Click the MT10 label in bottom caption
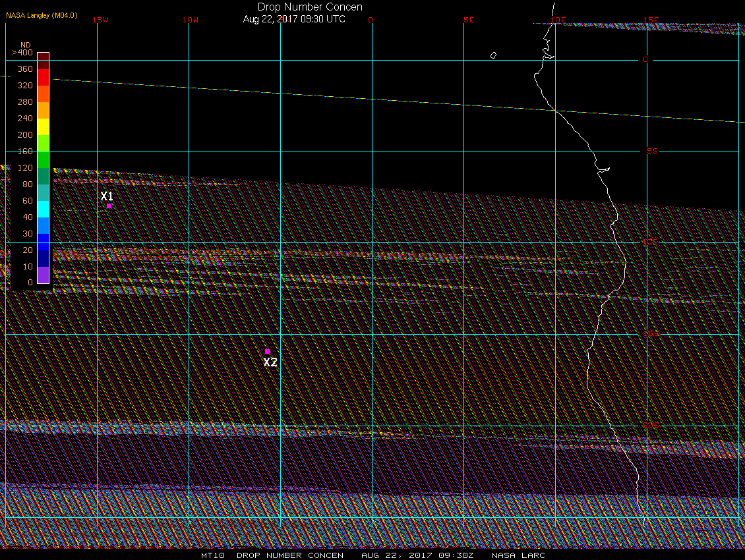Viewport: 745px width, 560px height. 213,555
